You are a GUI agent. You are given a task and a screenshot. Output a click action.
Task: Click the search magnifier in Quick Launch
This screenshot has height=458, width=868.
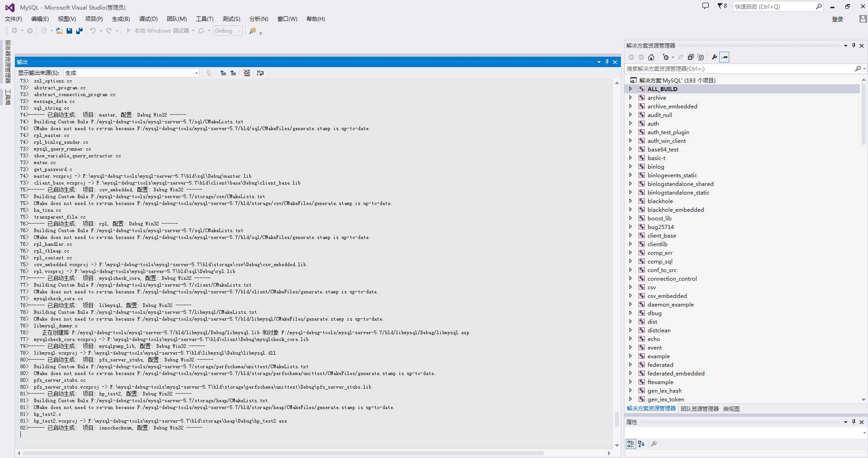pyautogui.click(x=819, y=6)
